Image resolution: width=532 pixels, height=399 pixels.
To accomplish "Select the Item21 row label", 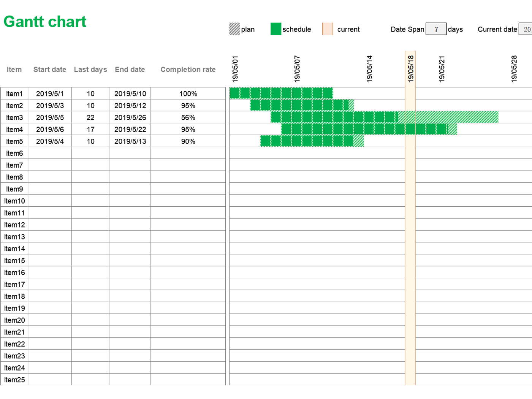I will (14, 332).
